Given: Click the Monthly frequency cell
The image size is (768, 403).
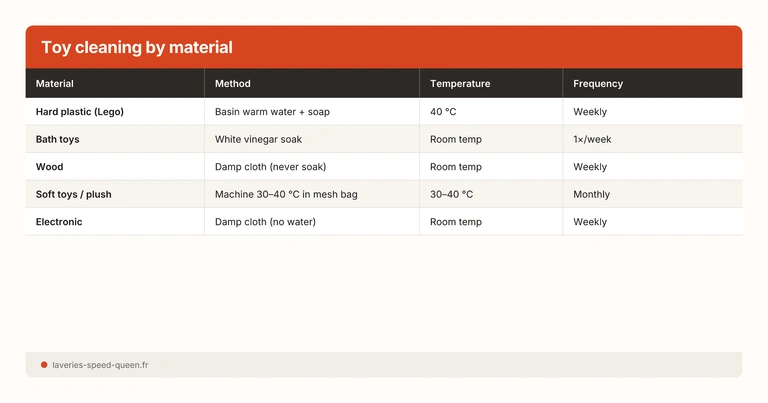Looking at the screenshot, I should click(x=591, y=194).
